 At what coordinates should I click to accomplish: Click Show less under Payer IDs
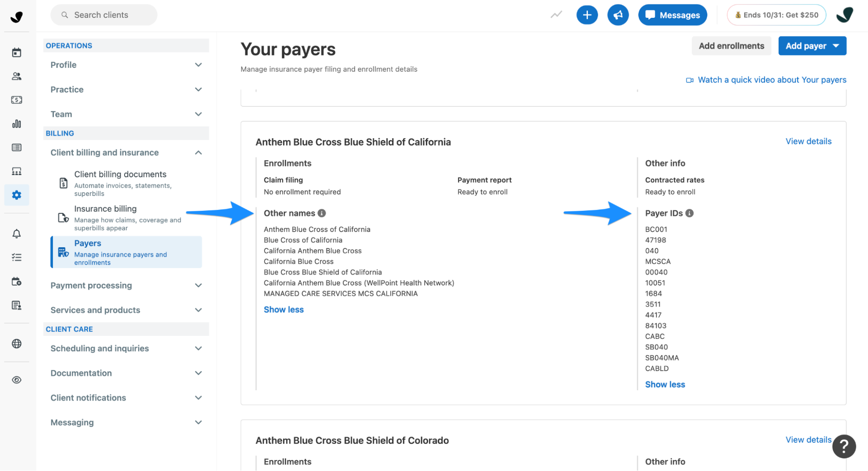(665, 385)
